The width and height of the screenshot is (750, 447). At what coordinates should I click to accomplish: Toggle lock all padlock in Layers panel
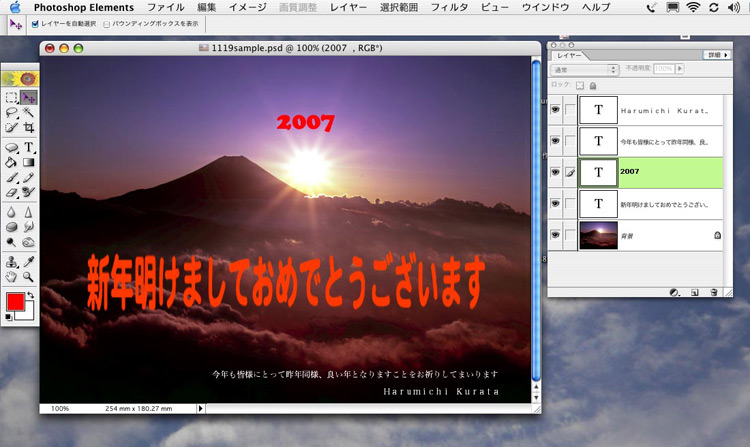(x=593, y=86)
